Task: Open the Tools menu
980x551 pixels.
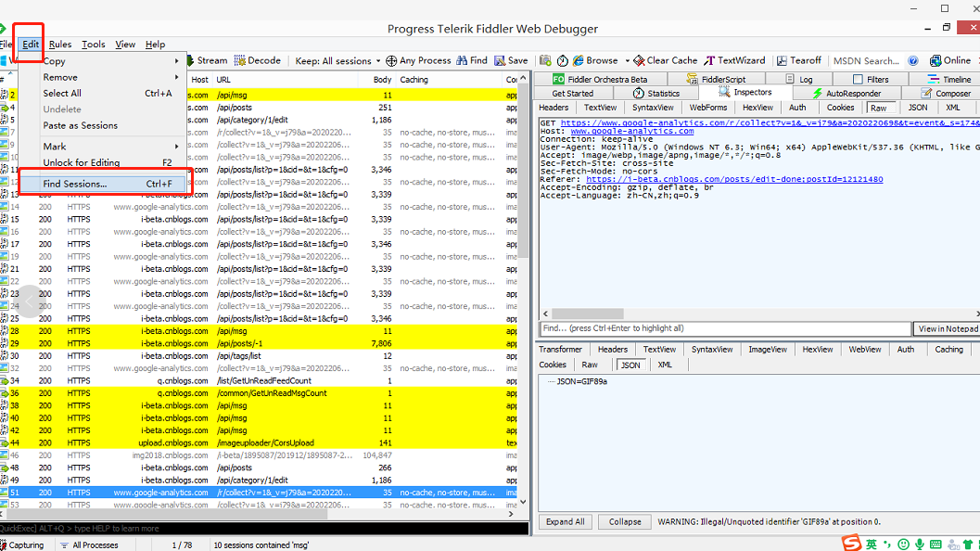Action: [x=93, y=45]
